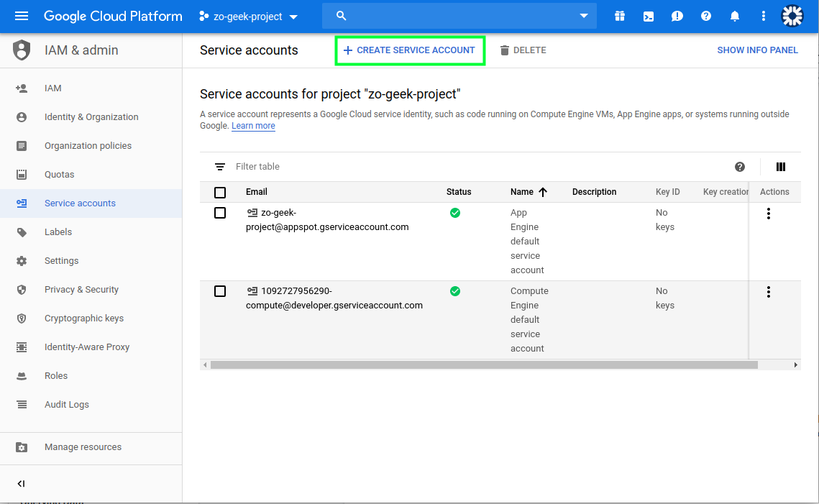Check the 1092727956290-compute row checkbox
The height and width of the screenshot is (504, 819).
click(x=220, y=291)
